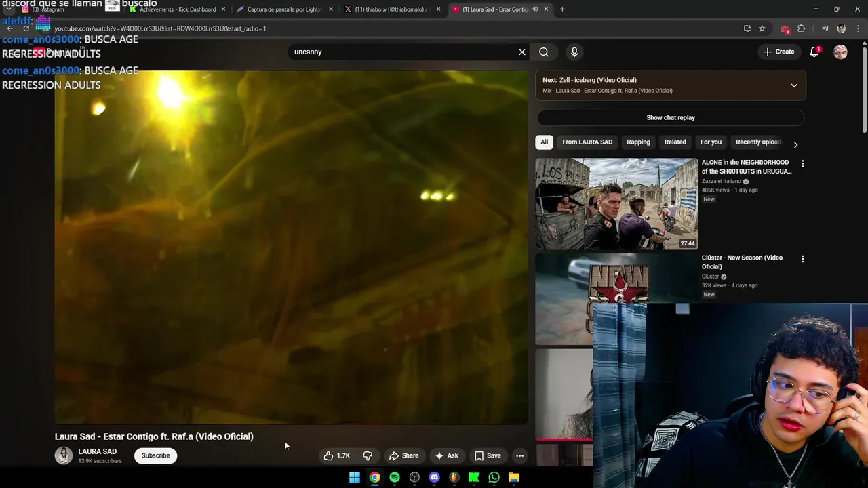Open Discord from the taskbar

coord(434,477)
